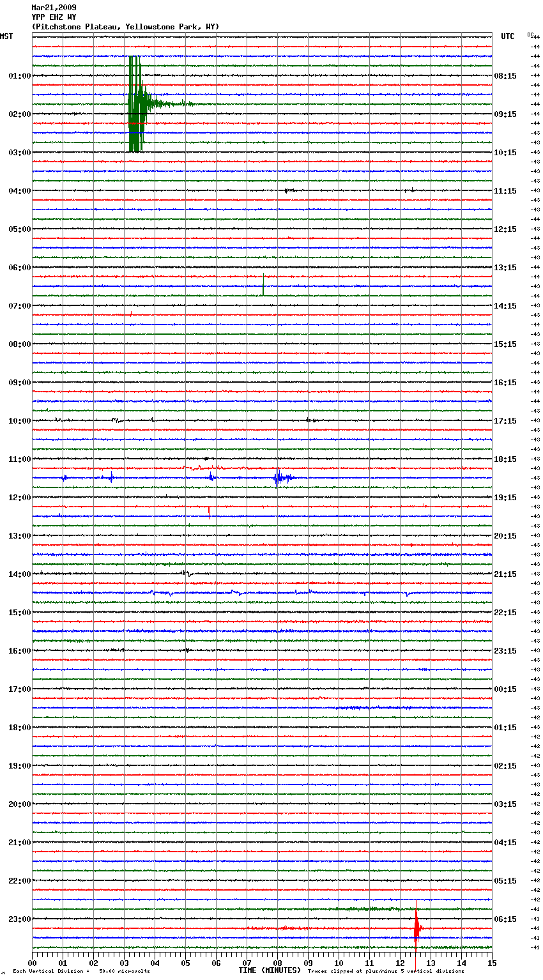Select the 19:00 MST time label
The width and height of the screenshot is (543, 980).
point(20,766)
